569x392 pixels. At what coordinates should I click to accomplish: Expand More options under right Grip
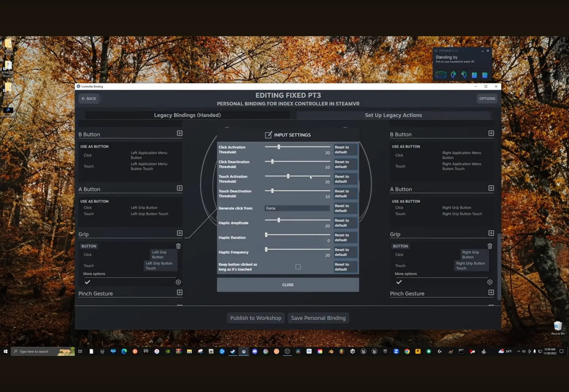(x=406, y=274)
